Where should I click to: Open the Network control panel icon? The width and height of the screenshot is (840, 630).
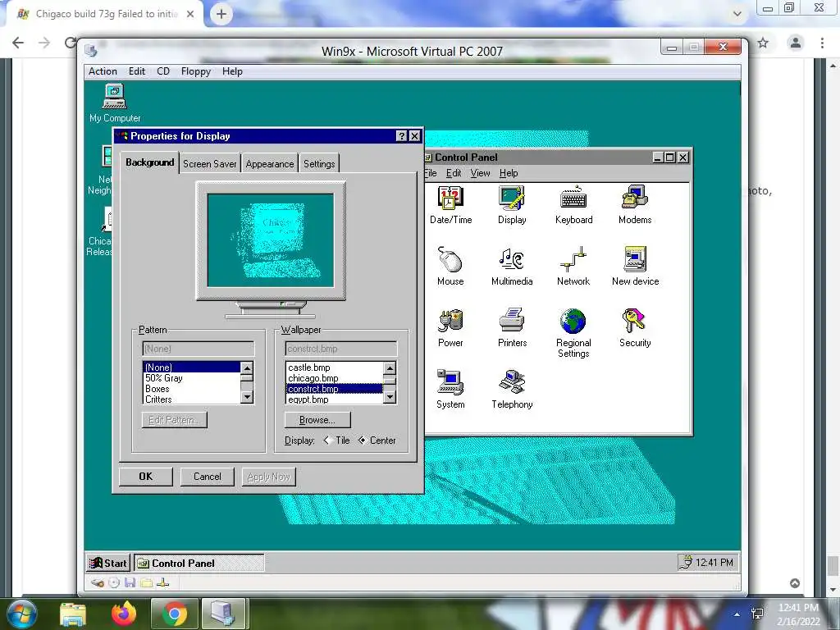(573, 267)
